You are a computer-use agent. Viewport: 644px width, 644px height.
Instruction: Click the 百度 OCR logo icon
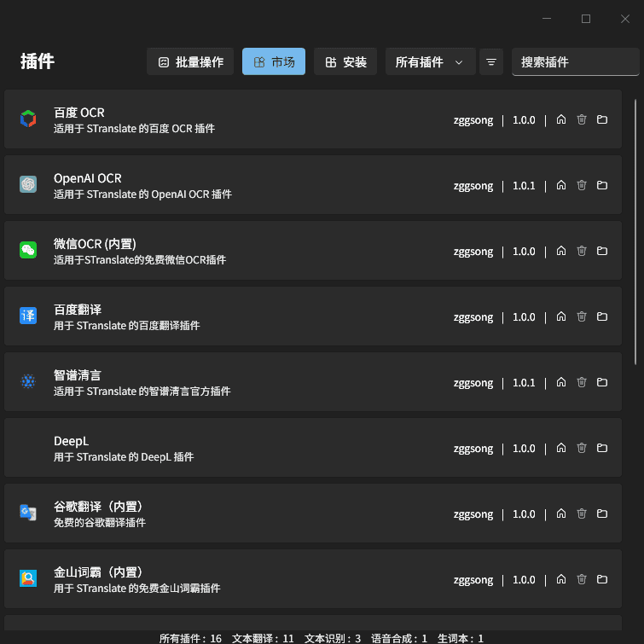(28, 119)
